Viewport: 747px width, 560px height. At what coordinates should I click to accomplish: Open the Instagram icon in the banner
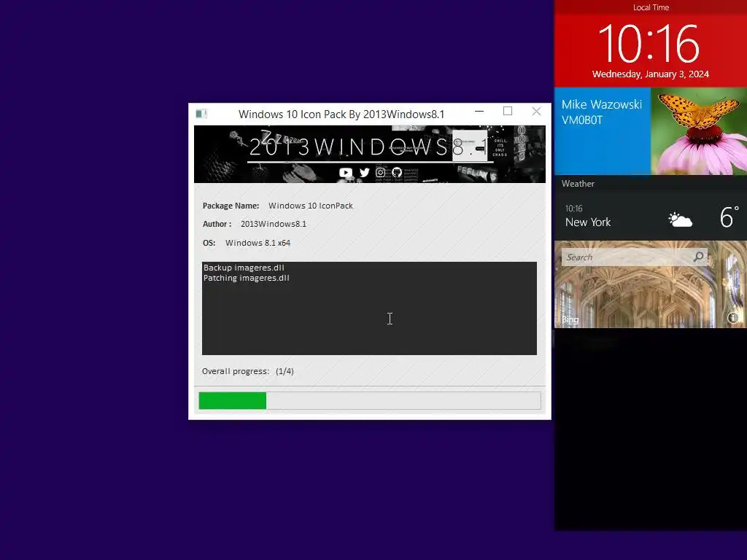(x=380, y=172)
